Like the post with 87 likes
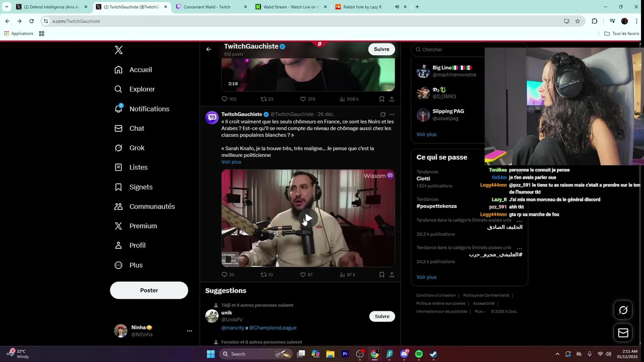 (x=306, y=275)
